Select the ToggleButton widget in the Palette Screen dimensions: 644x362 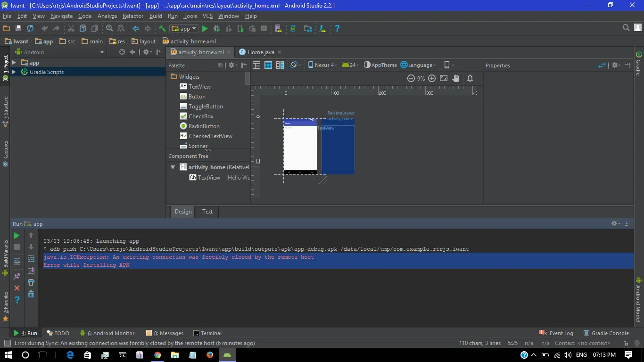coord(206,107)
